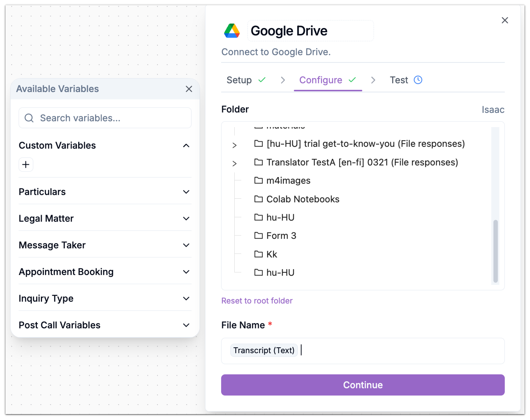Click Reset to root folder link

(x=257, y=301)
